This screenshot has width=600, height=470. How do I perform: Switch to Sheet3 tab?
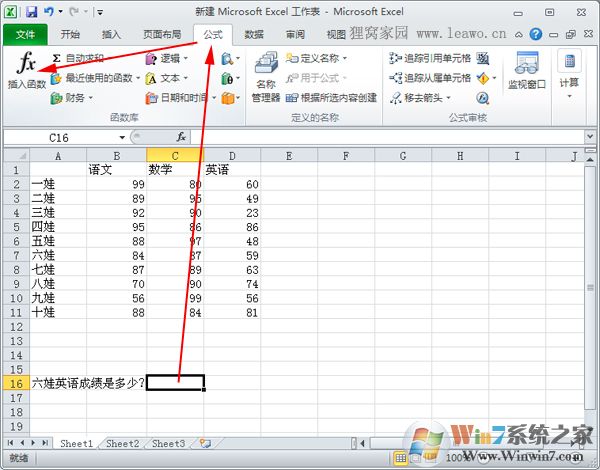[168, 444]
